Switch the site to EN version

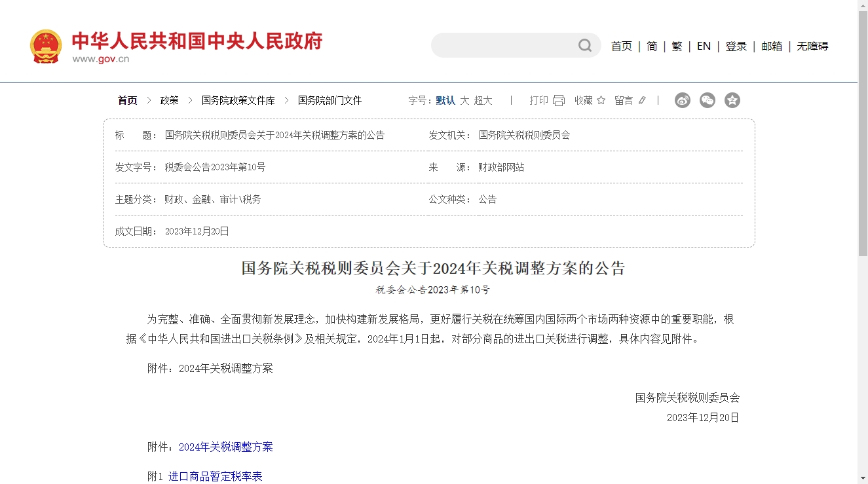pyautogui.click(x=703, y=46)
